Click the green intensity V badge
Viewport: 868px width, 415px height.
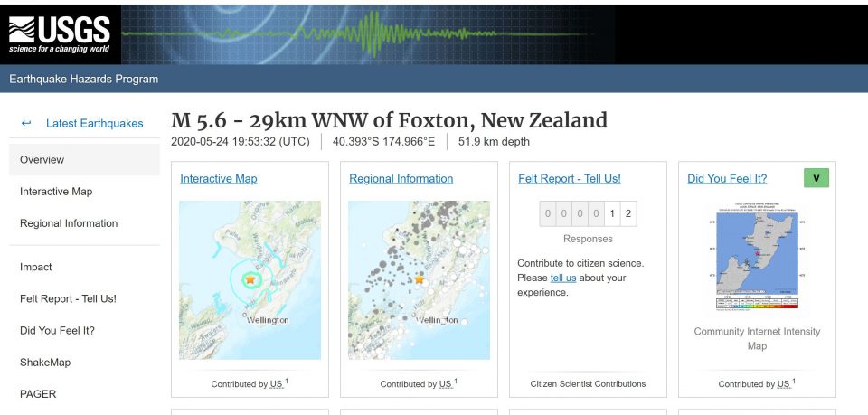[816, 178]
